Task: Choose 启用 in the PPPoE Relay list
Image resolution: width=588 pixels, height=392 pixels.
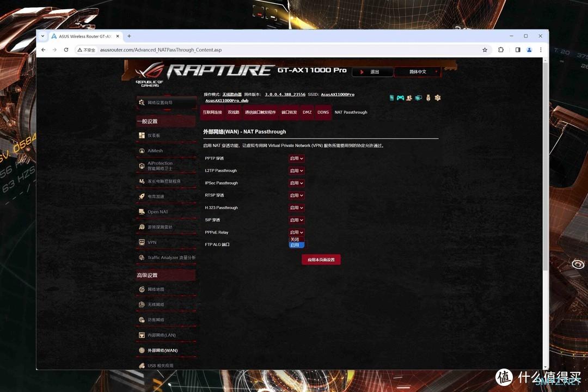Action: click(296, 245)
